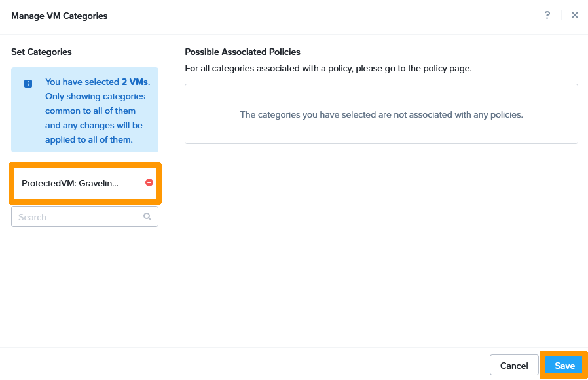
Task: Click the blue info icon in banner
Action: (28, 84)
